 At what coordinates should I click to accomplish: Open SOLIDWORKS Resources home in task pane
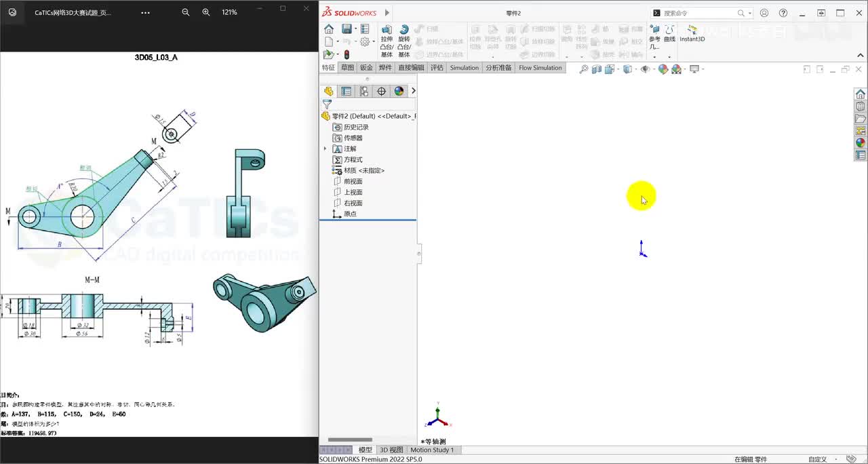pos(861,94)
